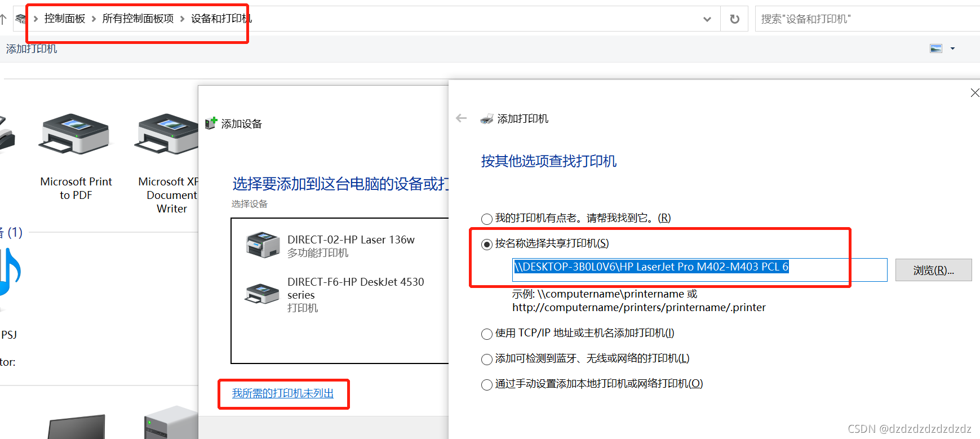Select DIRECT-F6-HP DeskJet 4530 series entry
980x439 pixels.
(x=340, y=295)
